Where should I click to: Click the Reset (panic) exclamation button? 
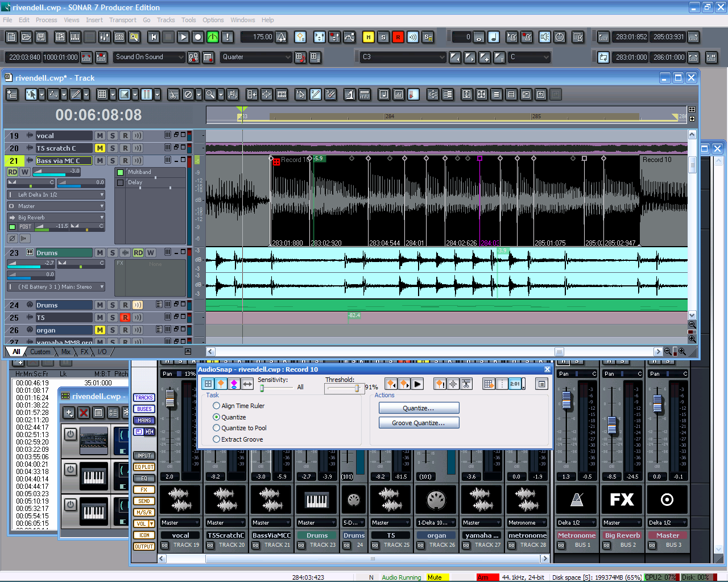tap(227, 37)
